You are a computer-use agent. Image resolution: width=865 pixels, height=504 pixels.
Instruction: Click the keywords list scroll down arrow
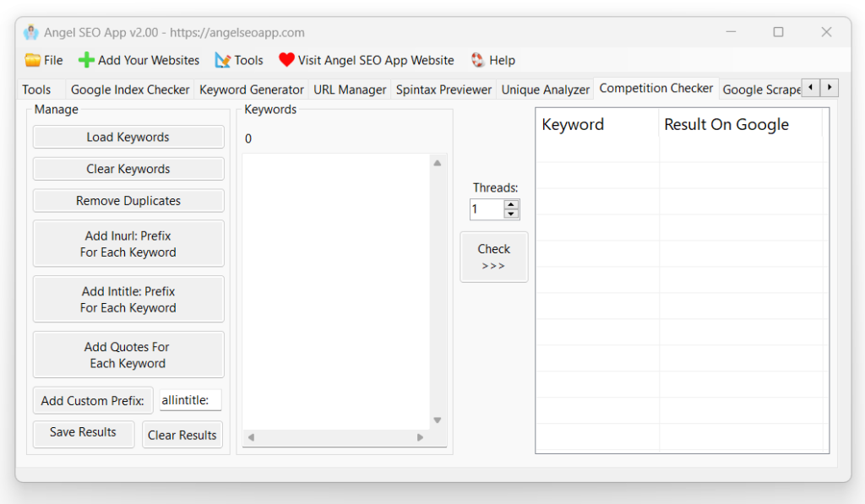click(x=438, y=420)
